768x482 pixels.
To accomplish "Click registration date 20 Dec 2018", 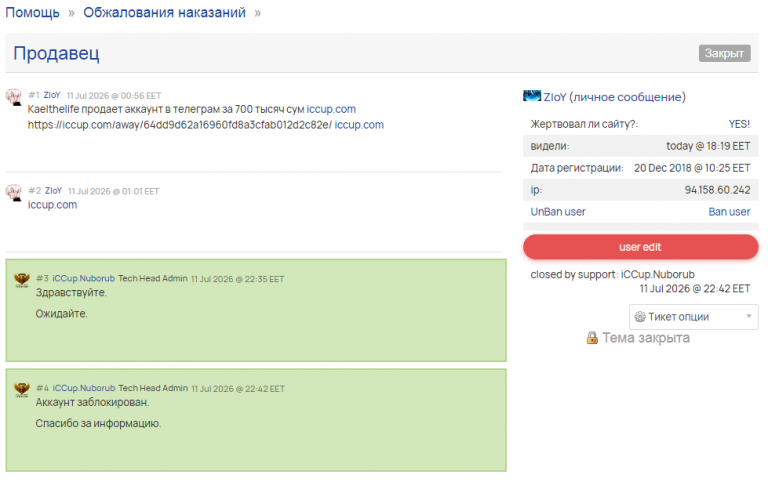I will pyautogui.click(x=692, y=168).
